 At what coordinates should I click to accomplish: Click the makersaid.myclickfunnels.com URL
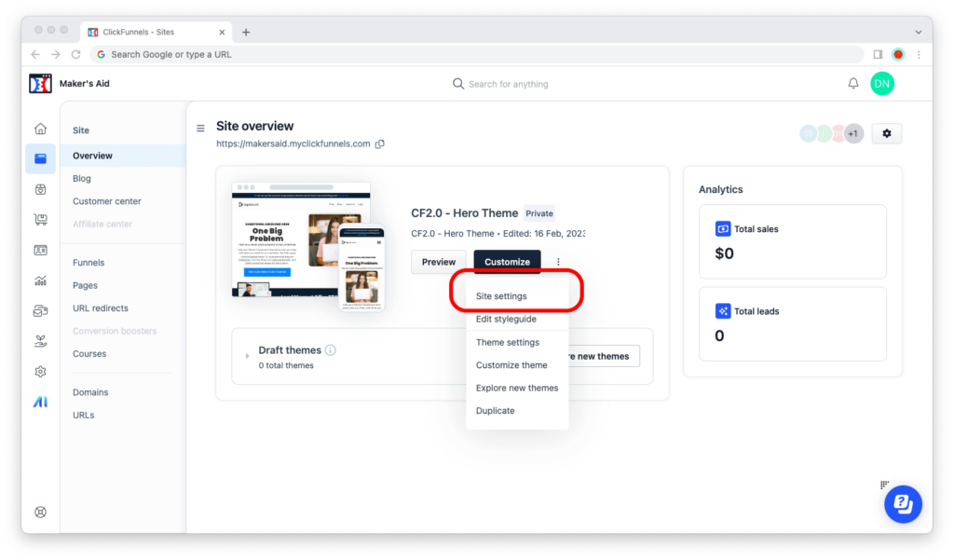293,143
